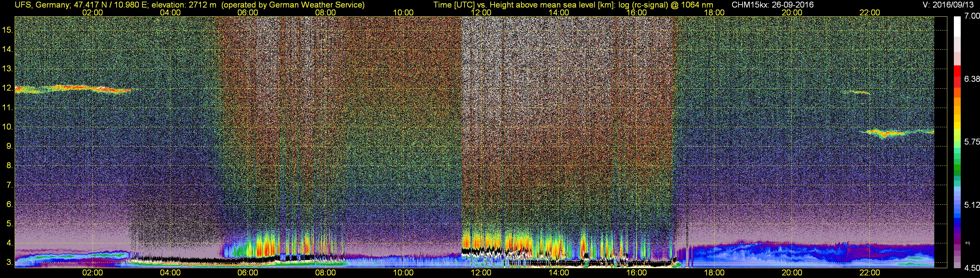The width and height of the screenshot is (980, 278).
Task: Click 06:00 on the bottom time axis
Action: tap(248, 273)
